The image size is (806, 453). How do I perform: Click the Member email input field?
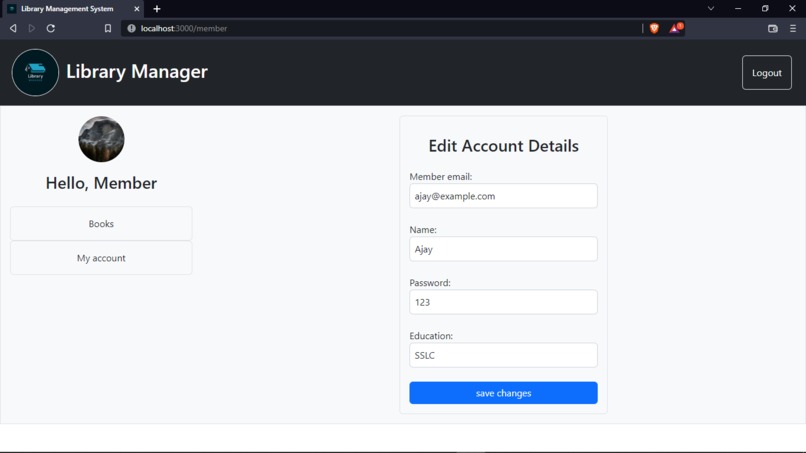coord(503,196)
